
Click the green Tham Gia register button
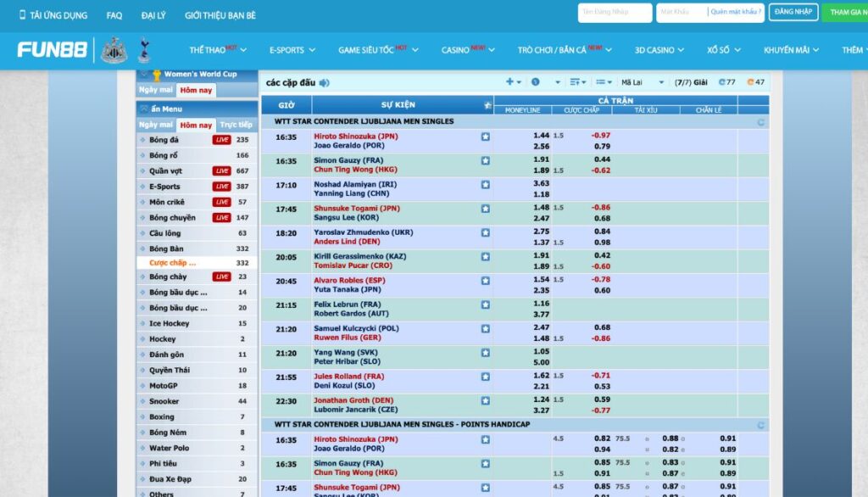point(846,12)
